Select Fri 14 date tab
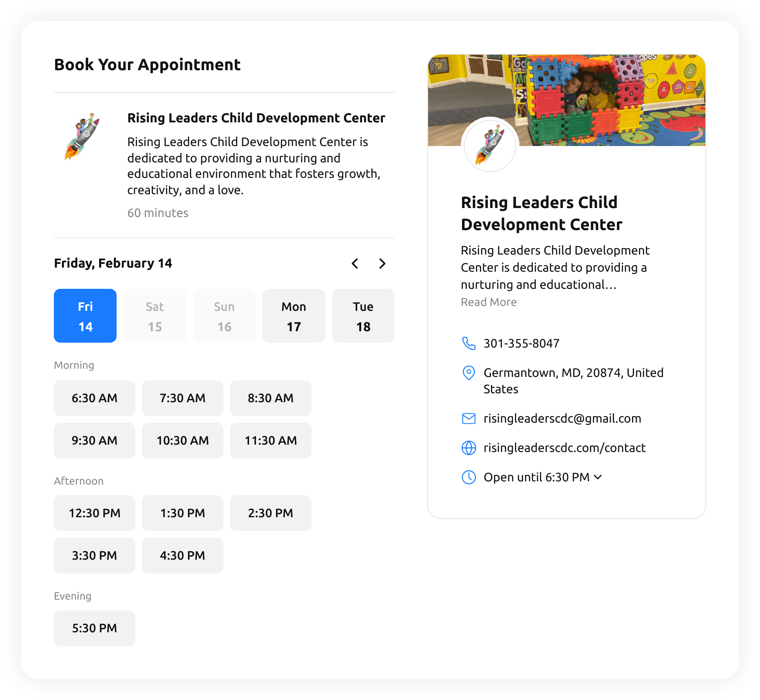 [x=85, y=316]
